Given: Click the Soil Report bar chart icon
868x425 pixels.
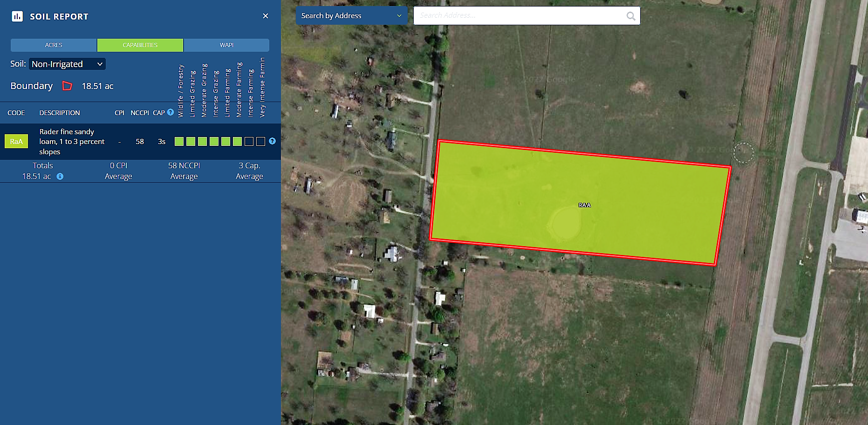Looking at the screenshot, I should pos(17,17).
